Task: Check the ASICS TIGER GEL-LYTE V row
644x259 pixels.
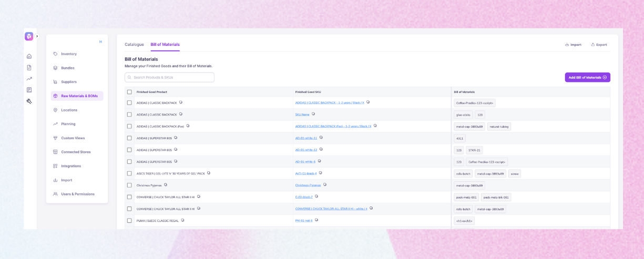Action: click(129, 173)
